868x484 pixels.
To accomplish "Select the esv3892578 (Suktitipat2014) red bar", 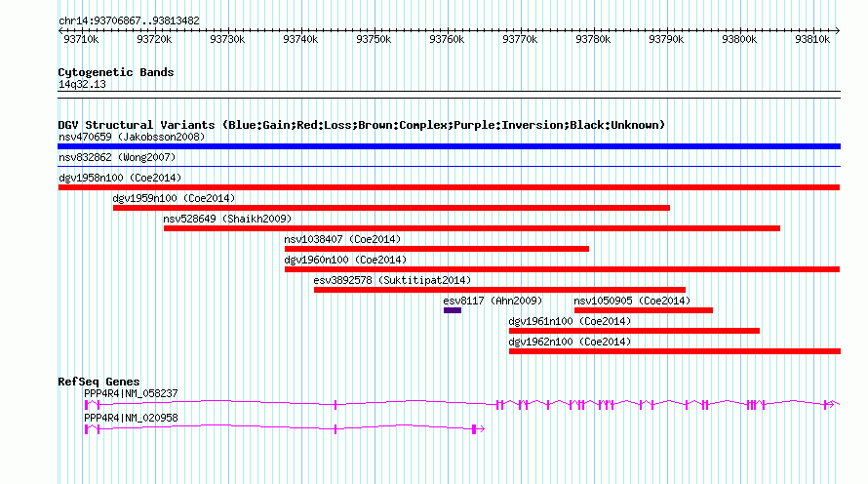I will click(499, 290).
